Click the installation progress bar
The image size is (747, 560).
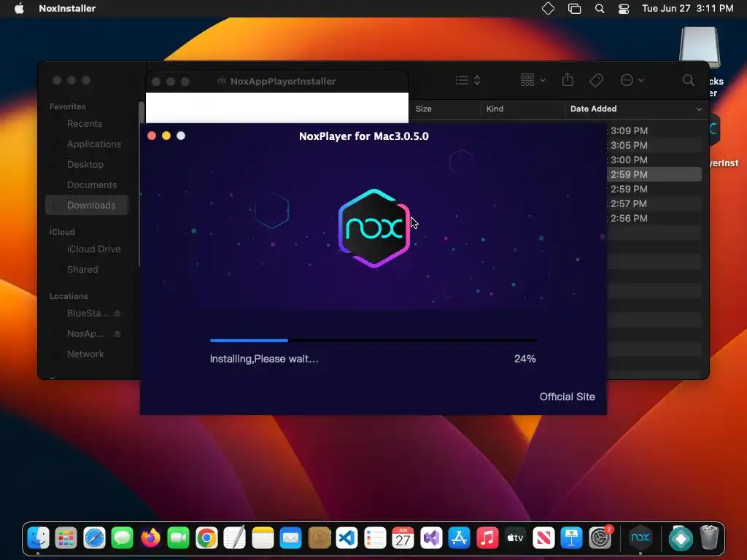click(373, 341)
